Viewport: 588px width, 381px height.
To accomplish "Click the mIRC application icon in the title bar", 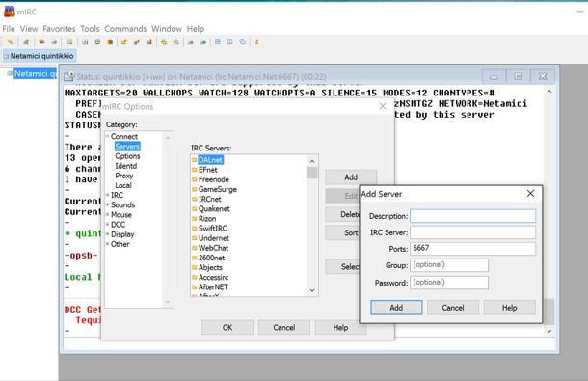I will coord(10,12).
